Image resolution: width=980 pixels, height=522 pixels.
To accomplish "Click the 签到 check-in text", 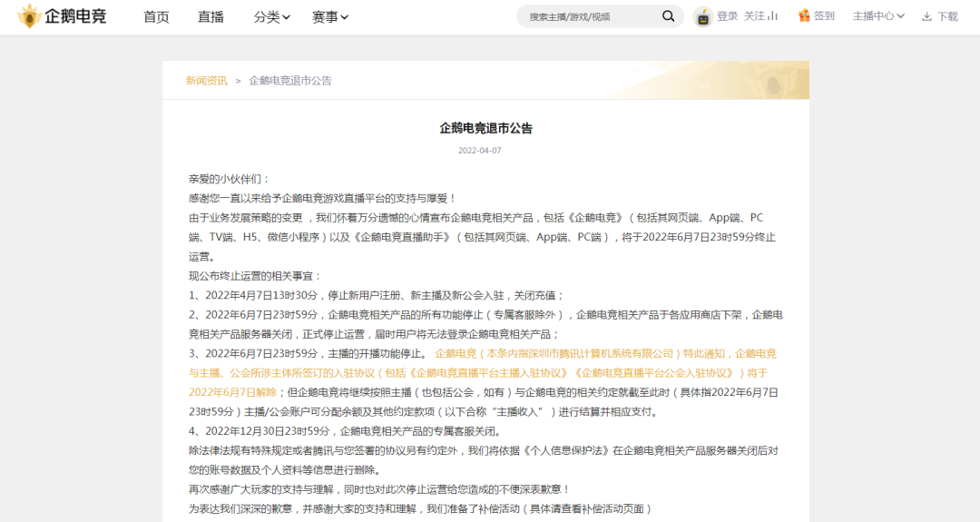I will (x=824, y=16).
